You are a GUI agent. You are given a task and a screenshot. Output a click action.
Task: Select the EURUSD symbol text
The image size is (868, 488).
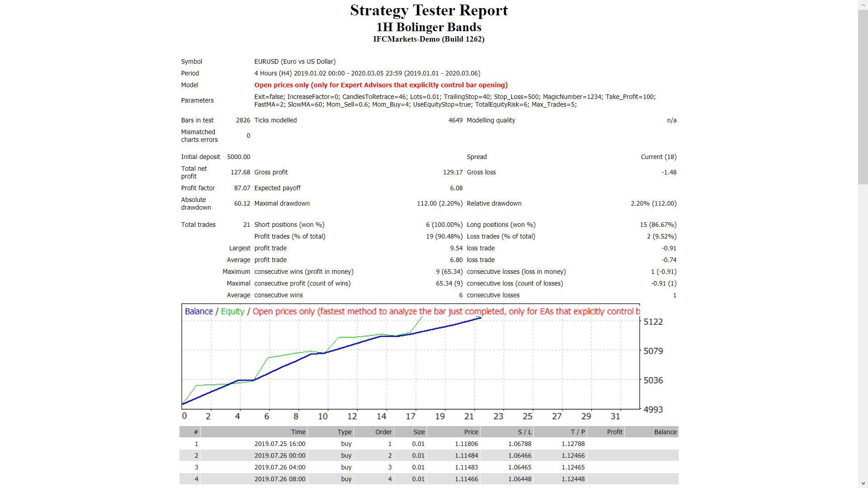tap(295, 61)
